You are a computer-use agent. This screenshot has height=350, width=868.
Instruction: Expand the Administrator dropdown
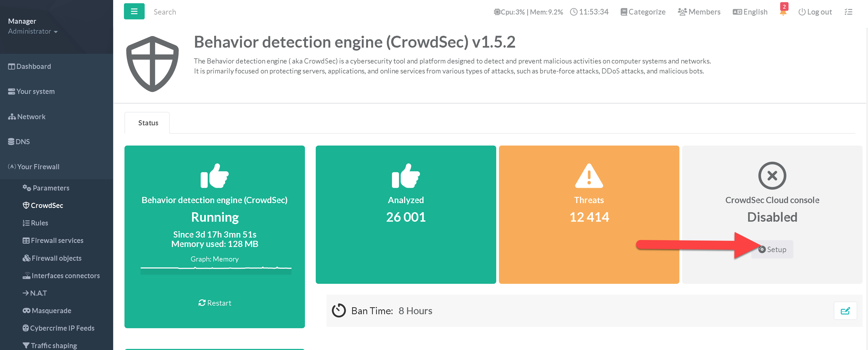(x=33, y=31)
